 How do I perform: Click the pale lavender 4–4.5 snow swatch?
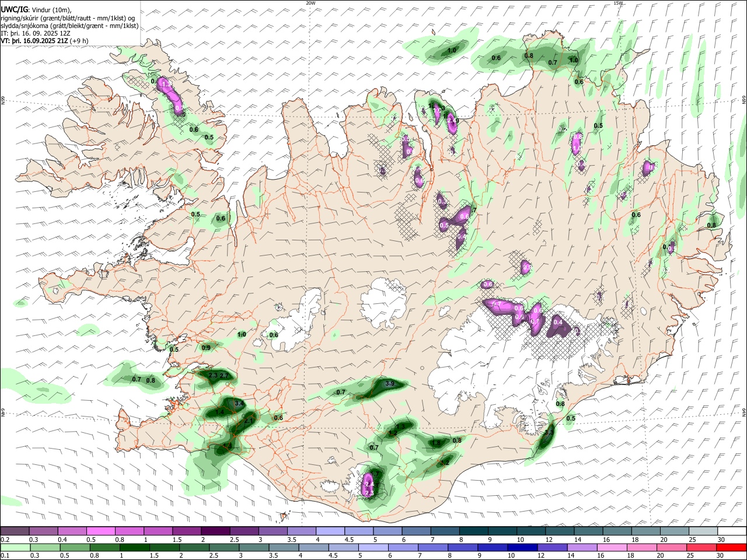(330, 531)
